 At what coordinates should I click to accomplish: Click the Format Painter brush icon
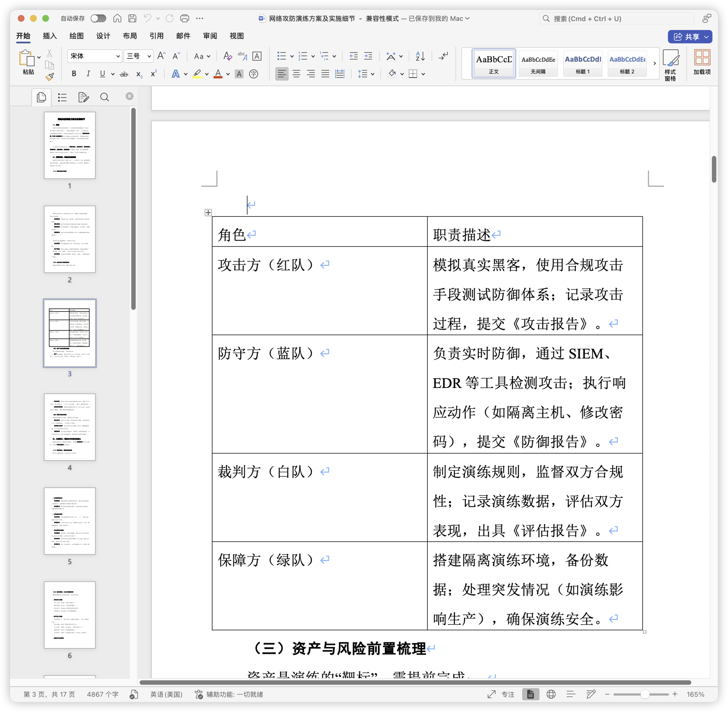coord(49,77)
